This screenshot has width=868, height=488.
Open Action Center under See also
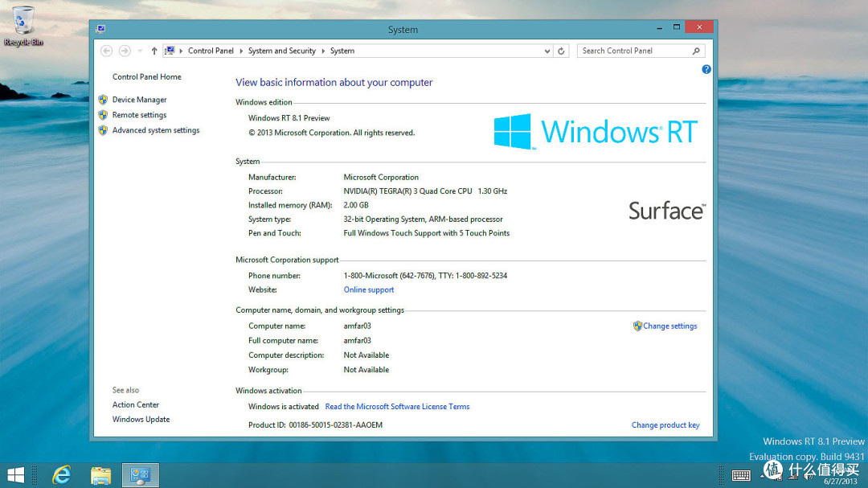[136, 405]
